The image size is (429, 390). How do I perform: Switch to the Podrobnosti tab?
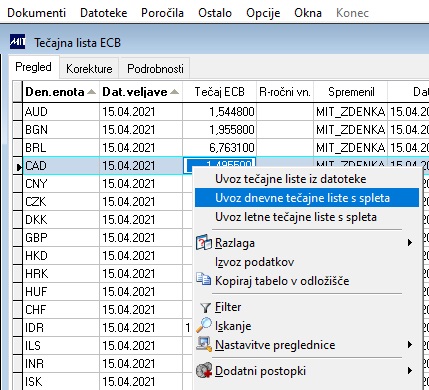click(x=155, y=69)
